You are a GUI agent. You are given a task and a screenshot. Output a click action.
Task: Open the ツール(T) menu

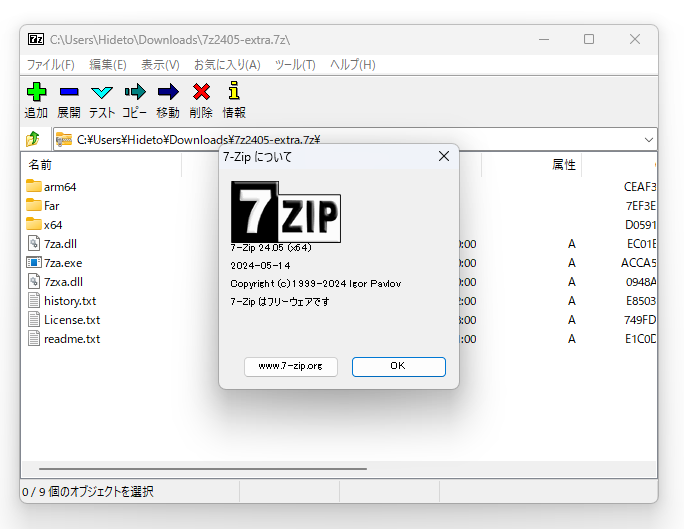pos(295,65)
